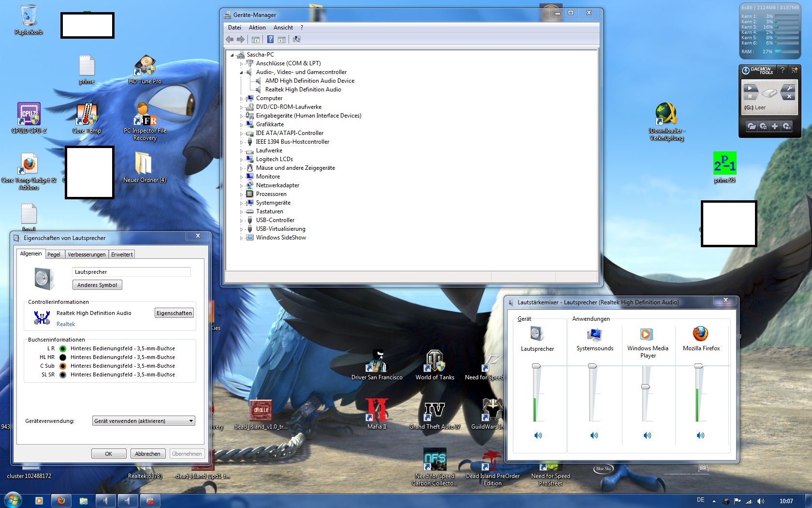Screen dimensions: 812x508
Task: Expand USB-Controller tree node
Action: click(x=241, y=220)
